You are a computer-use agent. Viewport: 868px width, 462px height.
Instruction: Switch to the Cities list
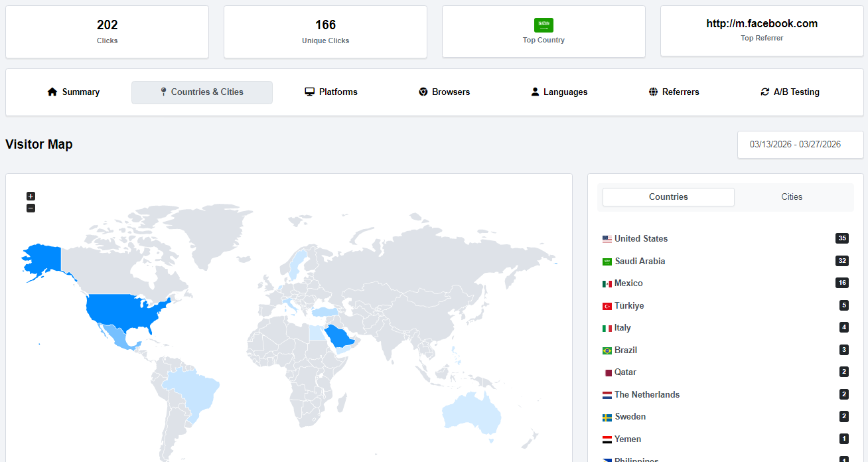point(791,197)
